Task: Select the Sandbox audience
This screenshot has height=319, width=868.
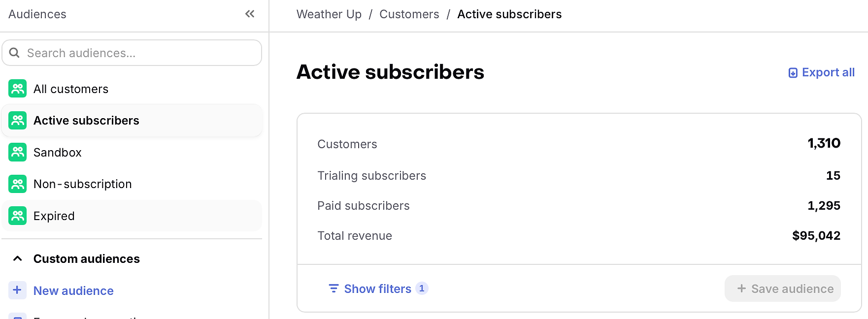Action: tap(132, 152)
